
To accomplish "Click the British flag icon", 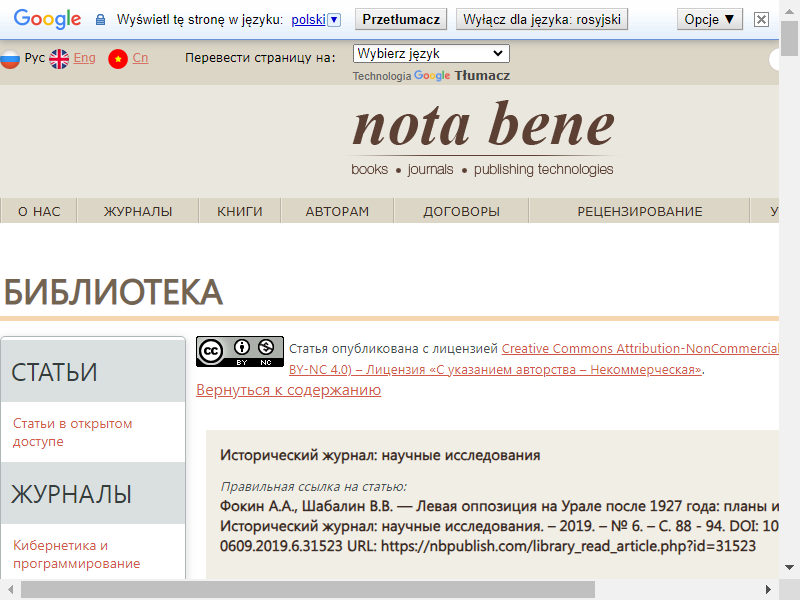I will pos(59,59).
